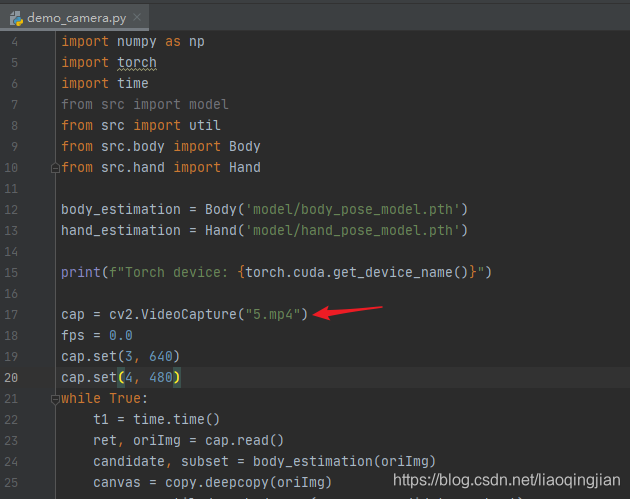Collapse the while True loop fold marker
This screenshot has height=499, width=630.
point(55,399)
